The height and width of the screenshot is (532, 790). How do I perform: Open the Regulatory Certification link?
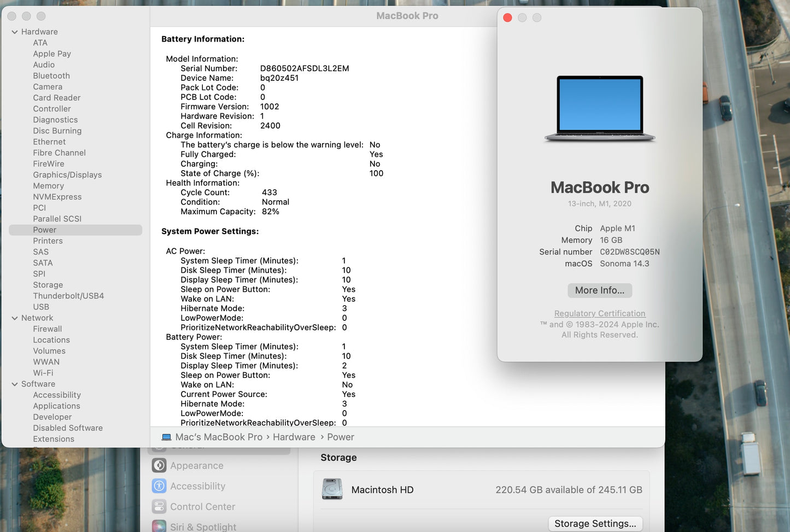click(x=600, y=313)
